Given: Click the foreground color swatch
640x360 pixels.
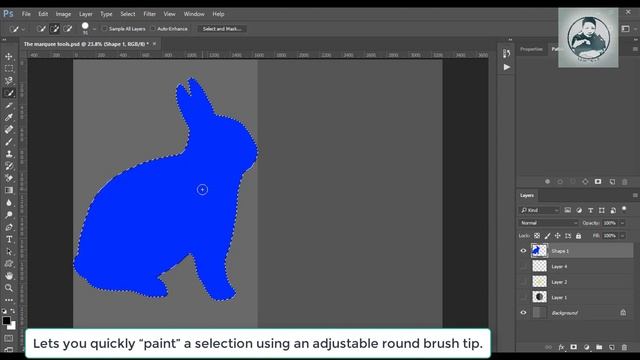Looking at the screenshot, I should click(x=6, y=321).
